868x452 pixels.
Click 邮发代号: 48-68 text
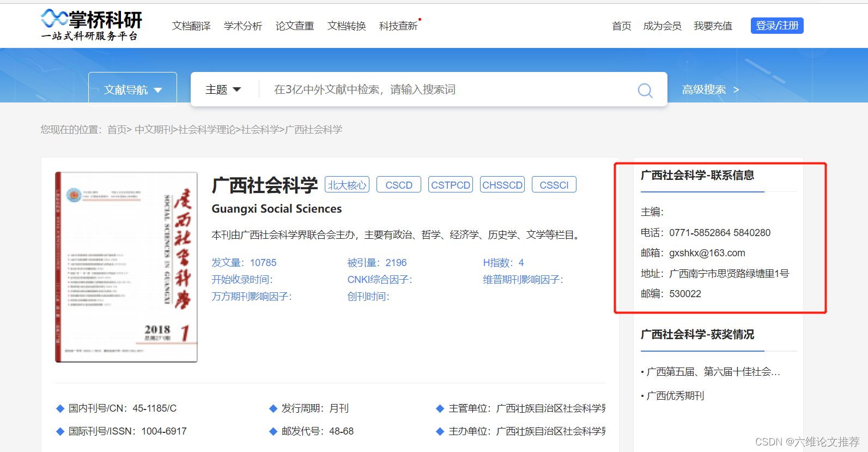(x=318, y=431)
